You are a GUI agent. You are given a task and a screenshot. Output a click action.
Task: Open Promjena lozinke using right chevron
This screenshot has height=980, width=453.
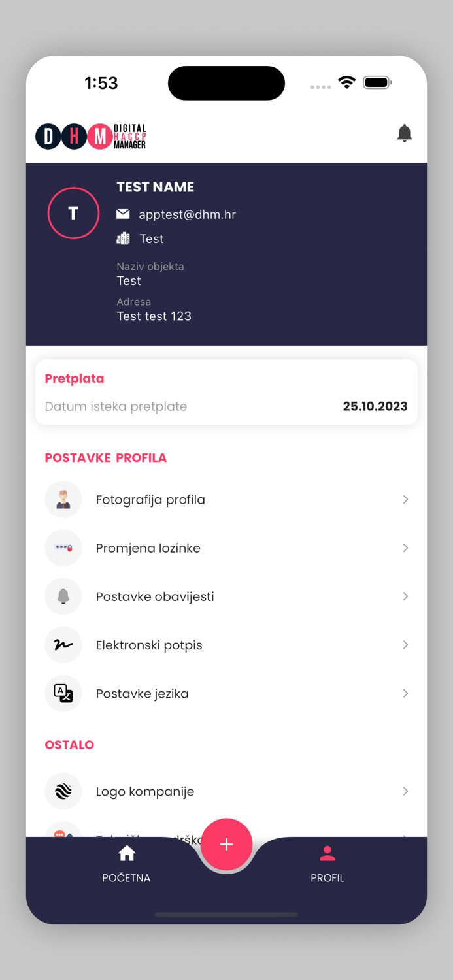coord(405,548)
